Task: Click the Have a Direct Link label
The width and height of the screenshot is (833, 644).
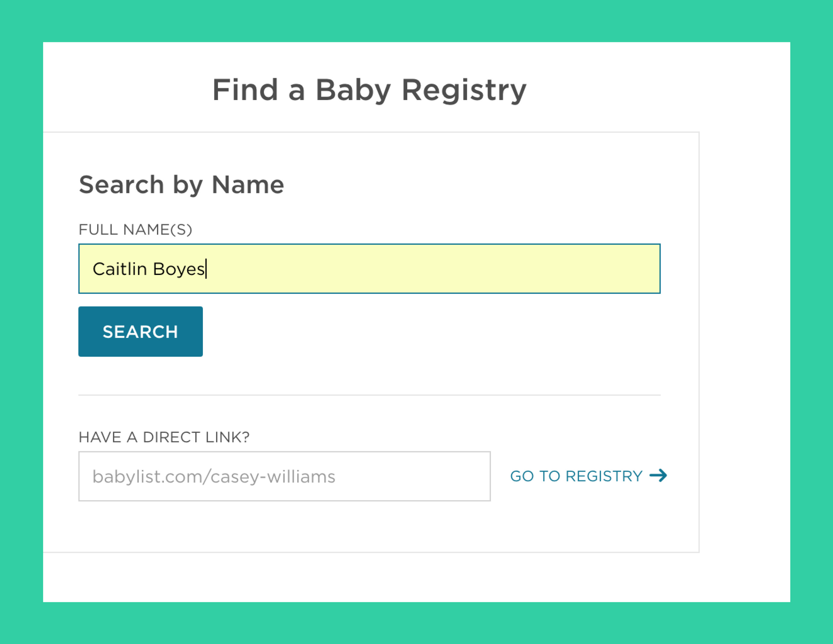Action: (x=164, y=437)
